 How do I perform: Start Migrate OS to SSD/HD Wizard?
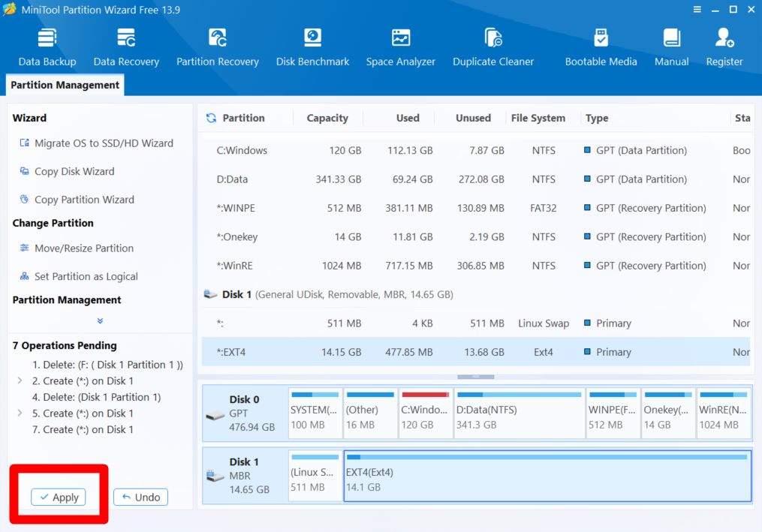tap(96, 143)
